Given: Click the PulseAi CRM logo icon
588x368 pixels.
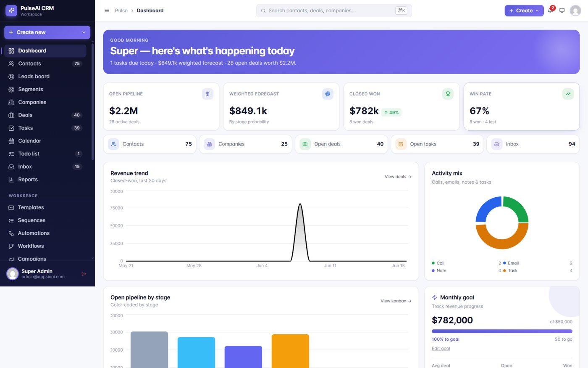Looking at the screenshot, I should click(11, 11).
